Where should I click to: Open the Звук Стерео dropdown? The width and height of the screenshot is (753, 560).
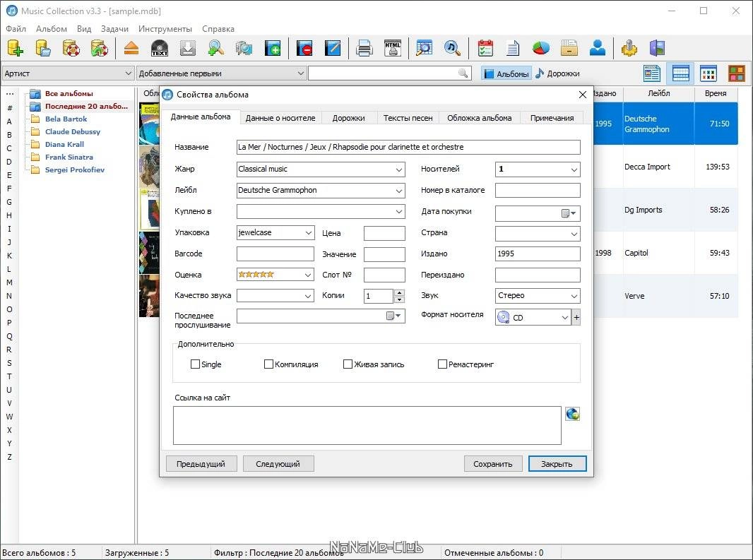click(574, 296)
